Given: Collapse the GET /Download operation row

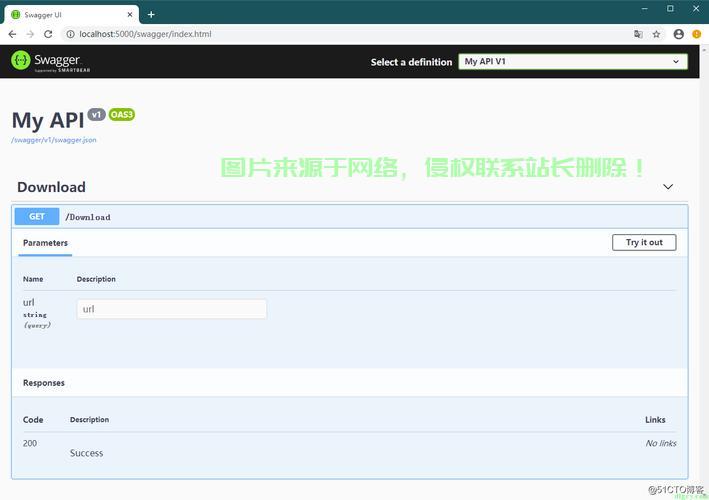Looking at the screenshot, I should click(x=350, y=217).
